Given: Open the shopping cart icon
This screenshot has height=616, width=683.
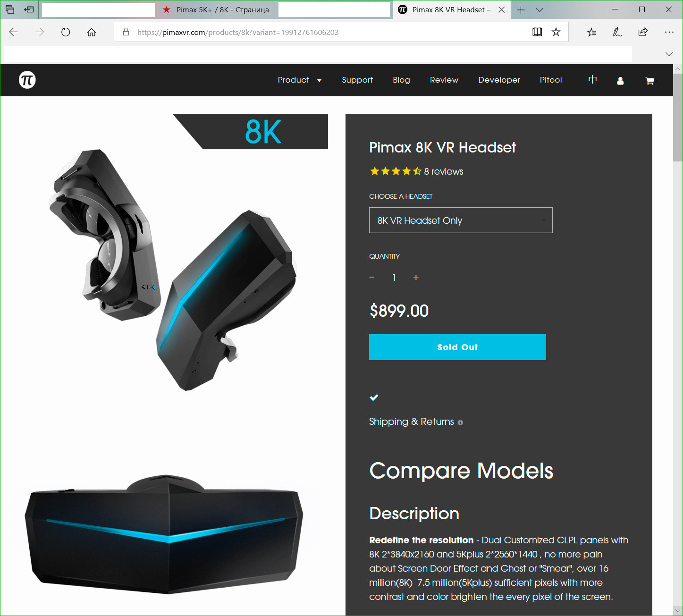Looking at the screenshot, I should tap(649, 81).
